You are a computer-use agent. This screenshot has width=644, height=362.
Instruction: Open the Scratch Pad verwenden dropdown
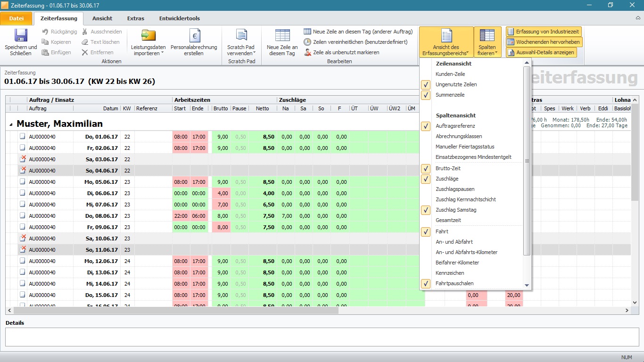[x=240, y=50]
